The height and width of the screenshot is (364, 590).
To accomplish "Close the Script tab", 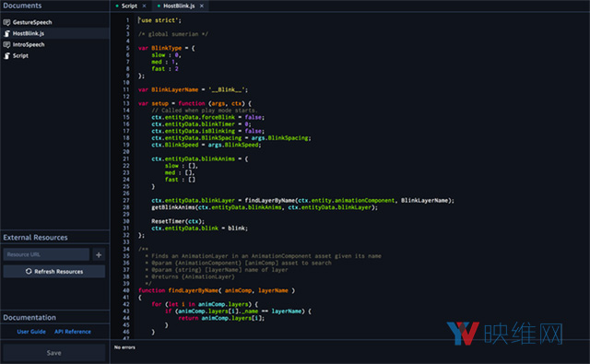I will [x=144, y=6].
